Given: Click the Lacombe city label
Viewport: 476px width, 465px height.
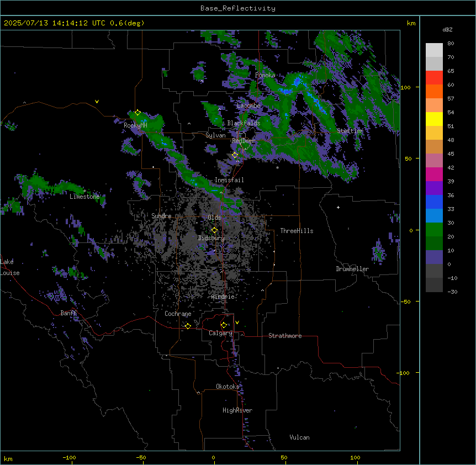Looking at the screenshot, I should click(x=248, y=105).
